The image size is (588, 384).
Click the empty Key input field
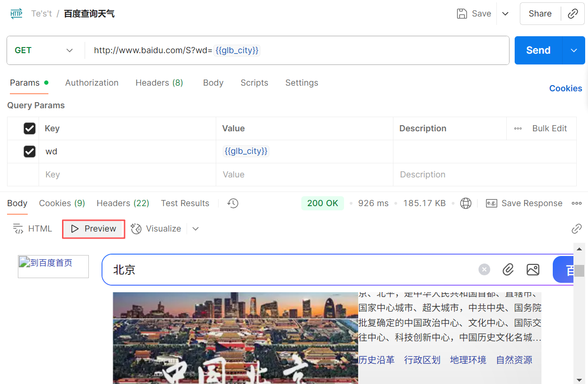[x=127, y=175]
